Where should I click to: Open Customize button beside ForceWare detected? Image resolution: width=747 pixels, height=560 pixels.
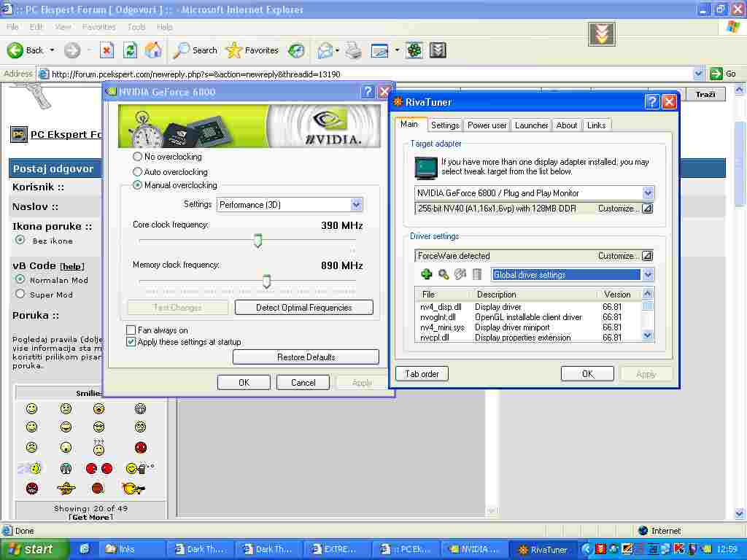pyautogui.click(x=647, y=256)
